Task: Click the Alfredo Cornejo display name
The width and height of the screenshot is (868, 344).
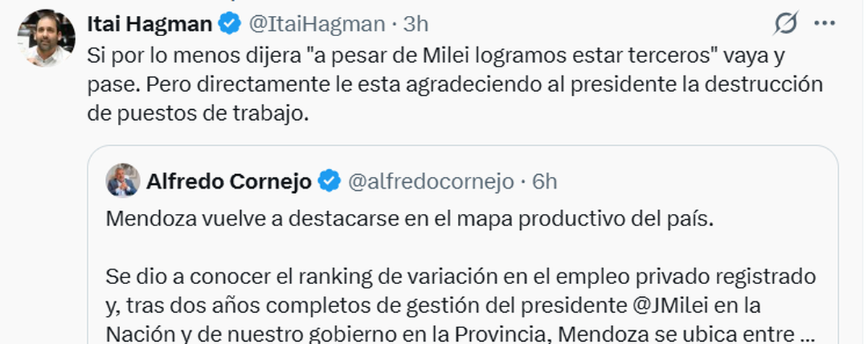Action: point(229,181)
